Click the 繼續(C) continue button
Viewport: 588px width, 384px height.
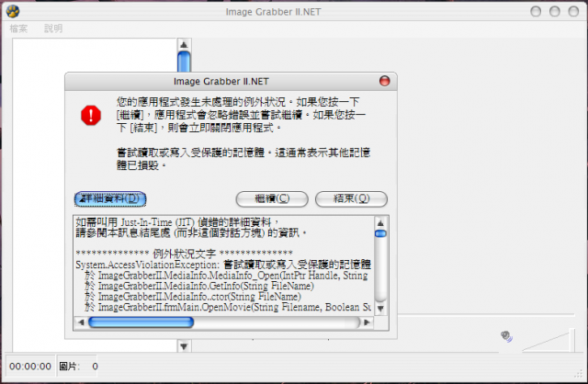coord(272,198)
